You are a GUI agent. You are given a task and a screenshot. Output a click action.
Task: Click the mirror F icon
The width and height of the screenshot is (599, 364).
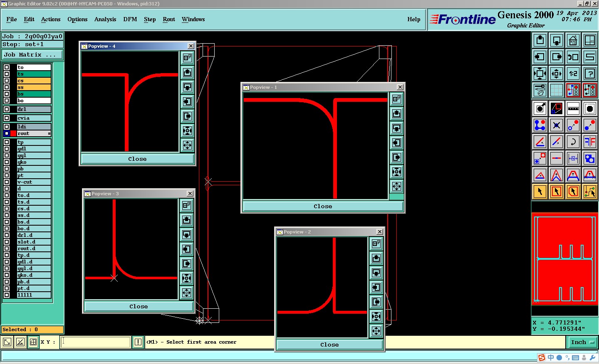[590, 142]
